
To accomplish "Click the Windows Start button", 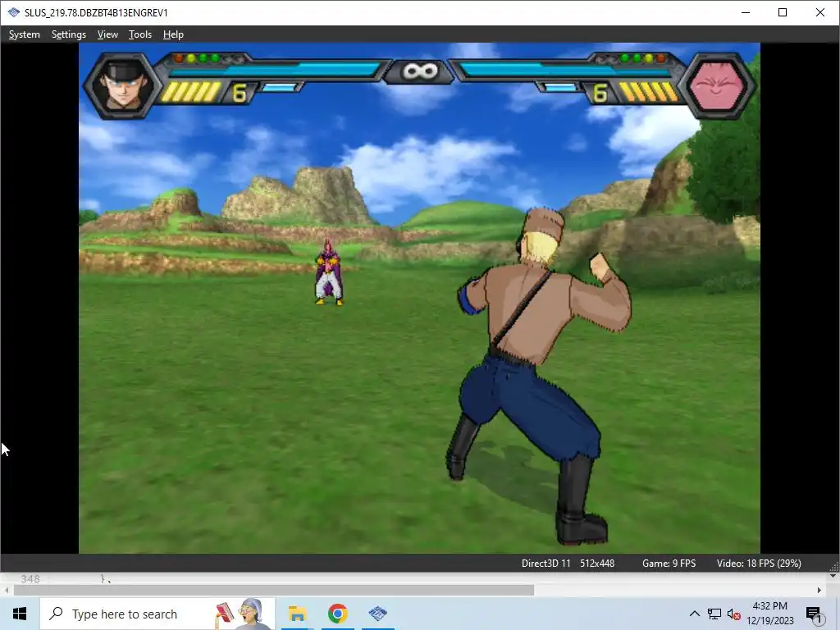I will [x=20, y=614].
